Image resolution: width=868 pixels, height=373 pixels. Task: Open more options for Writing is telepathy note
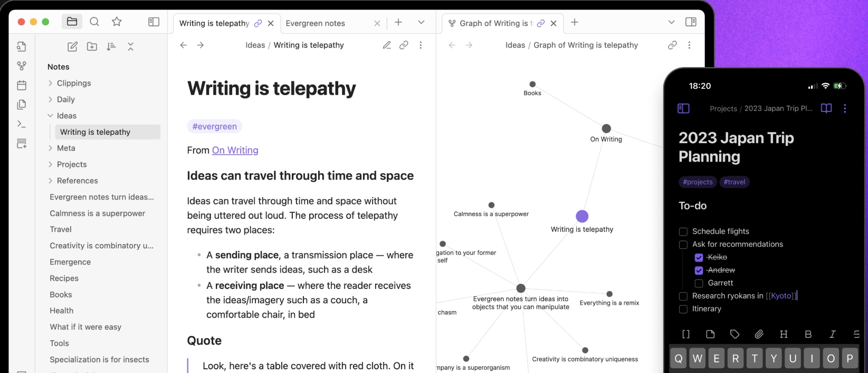click(x=421, y=45)
